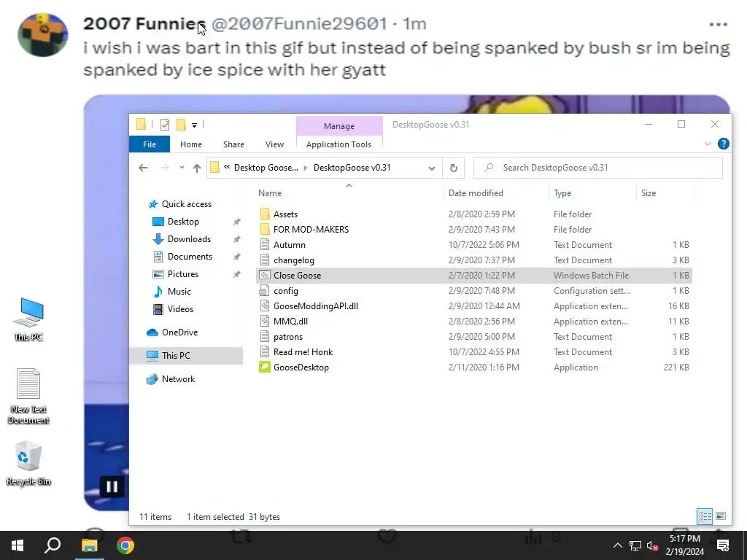The height and width of the screenshot is (560, 747).
Task: Open muted volume icon in tray
Action: pyautogui.click(x=653, y=545)
